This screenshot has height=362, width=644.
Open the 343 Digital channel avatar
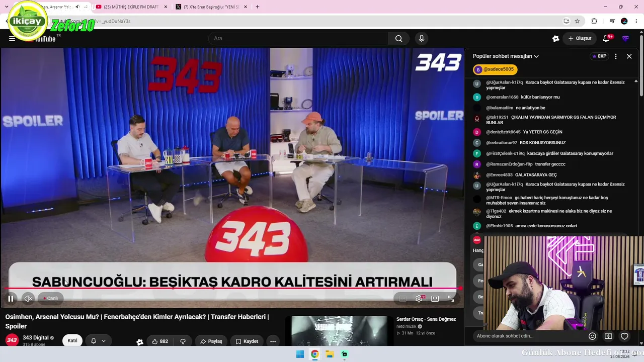12,340
